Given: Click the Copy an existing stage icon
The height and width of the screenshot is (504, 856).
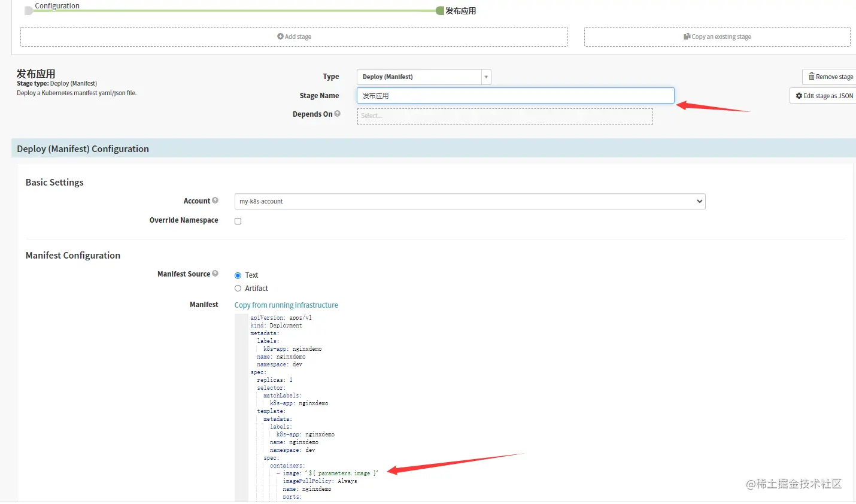Looking at the screenshot, I should (687, 37).
